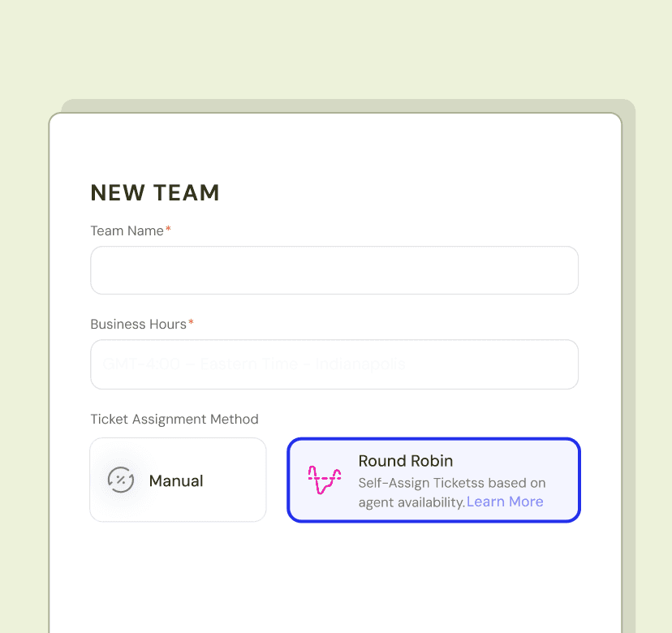The image size is (672, 633).
Task: Open the Learn More link
Action: click(x=505, y=502)
